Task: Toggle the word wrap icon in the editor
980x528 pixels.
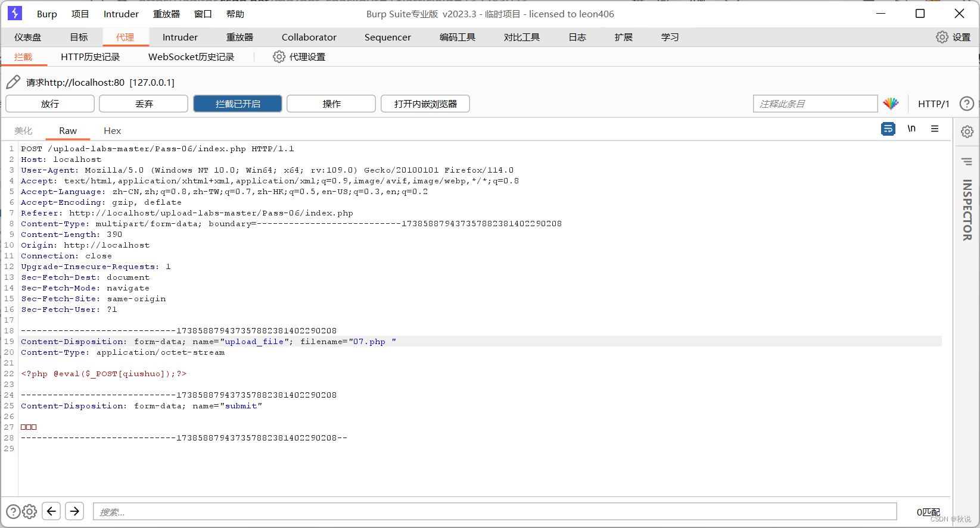Action: tap(888, 129)
